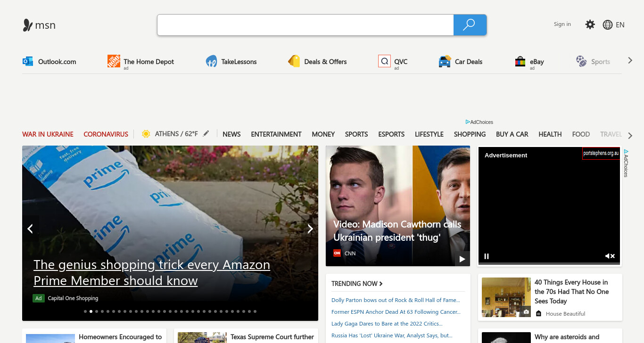Click the Sports ball icon

point(581,61)
